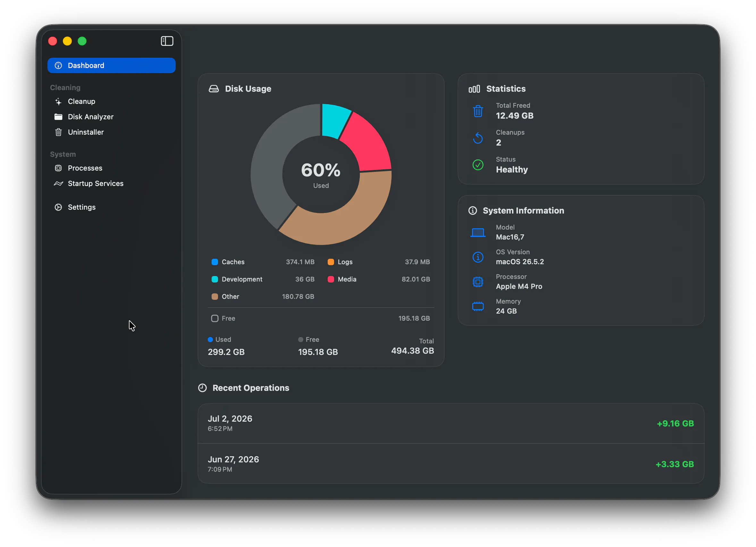The height and width of the screenshot is (547, 756).
Task: Click the Memory module icon
Action: pyautogui.click(x=478, y=306)
